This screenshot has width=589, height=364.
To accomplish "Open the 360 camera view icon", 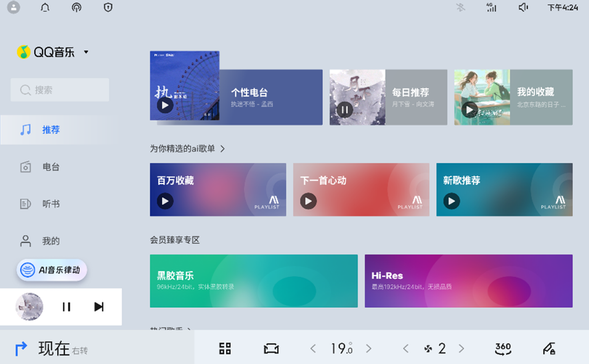I will 503,348.
